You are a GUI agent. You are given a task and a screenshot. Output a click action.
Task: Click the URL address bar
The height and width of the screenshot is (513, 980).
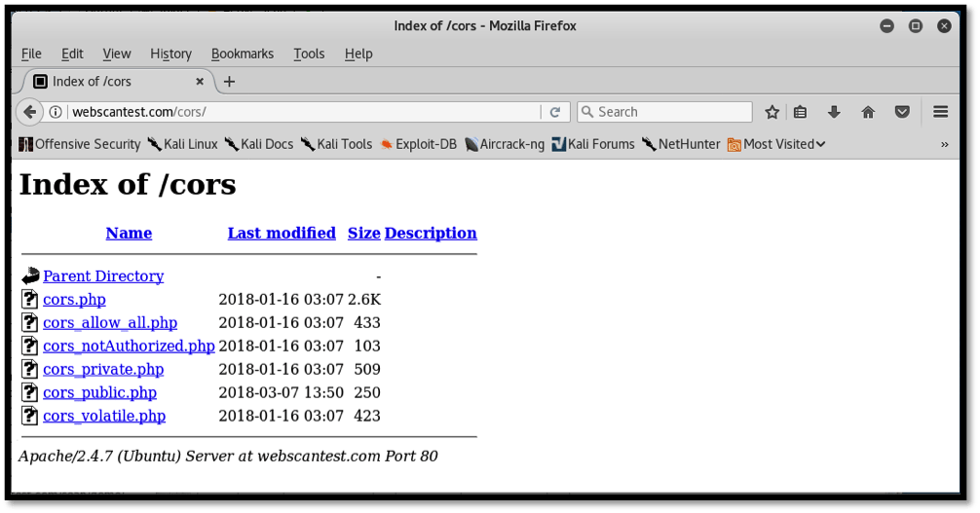[302, 112]
